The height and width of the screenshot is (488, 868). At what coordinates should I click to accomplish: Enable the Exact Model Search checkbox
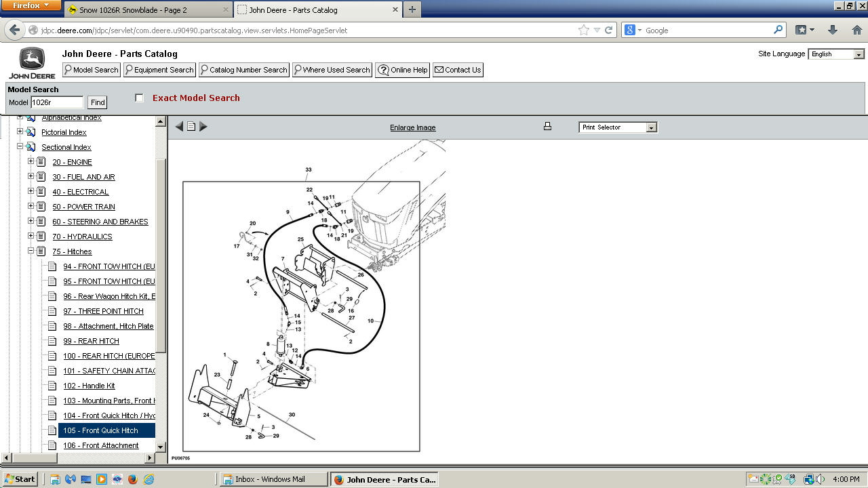tap(140, 98)
